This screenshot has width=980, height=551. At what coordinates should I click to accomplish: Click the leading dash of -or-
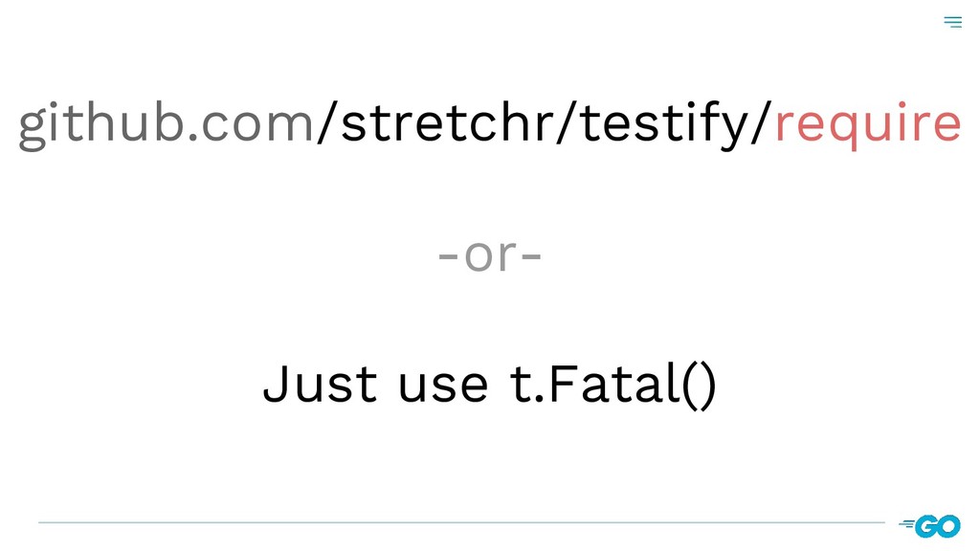[x=446, y=258]
